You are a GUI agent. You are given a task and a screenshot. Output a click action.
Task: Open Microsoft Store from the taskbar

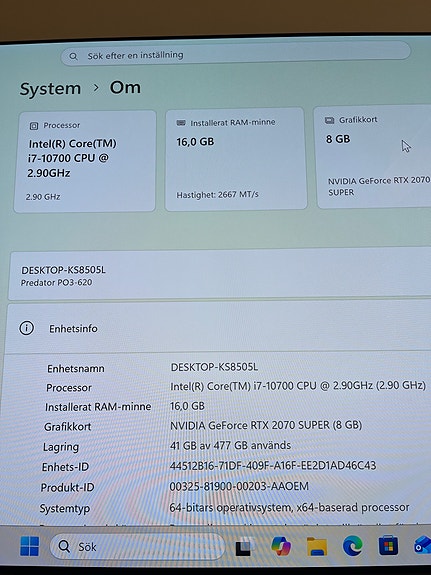(388, 546)
